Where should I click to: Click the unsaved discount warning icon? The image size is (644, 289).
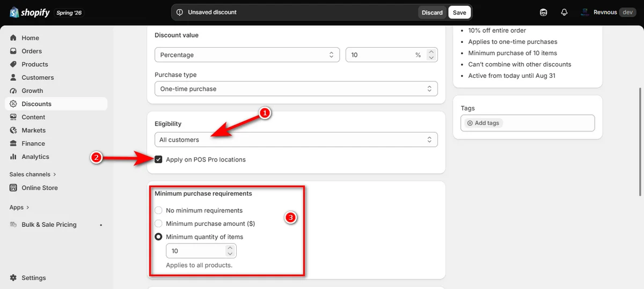click(x=179, y=12)
